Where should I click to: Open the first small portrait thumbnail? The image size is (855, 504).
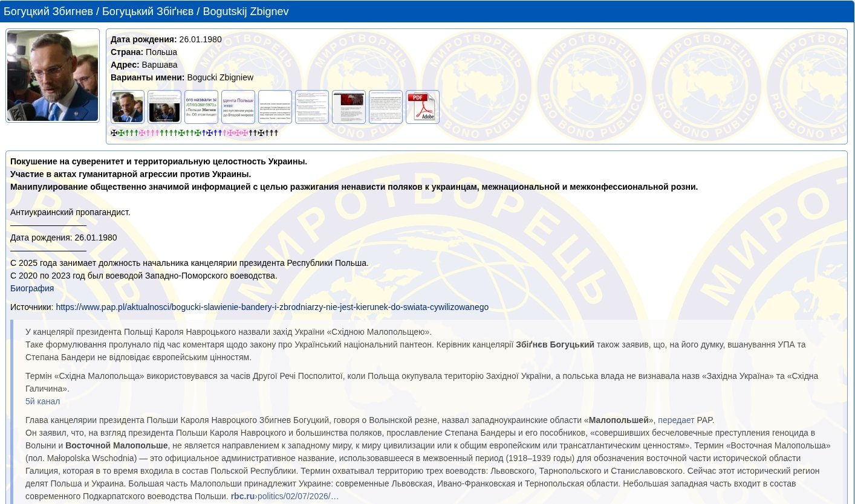pos(128,107)
